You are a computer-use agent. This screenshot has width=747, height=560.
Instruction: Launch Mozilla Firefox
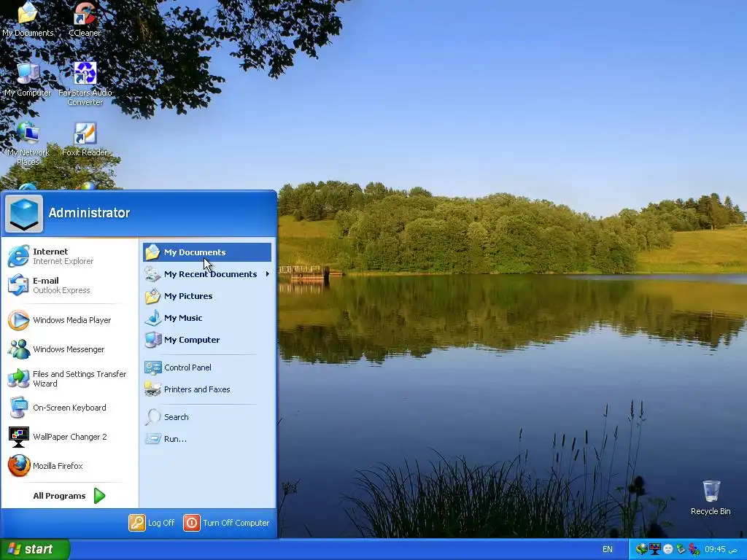69,466
